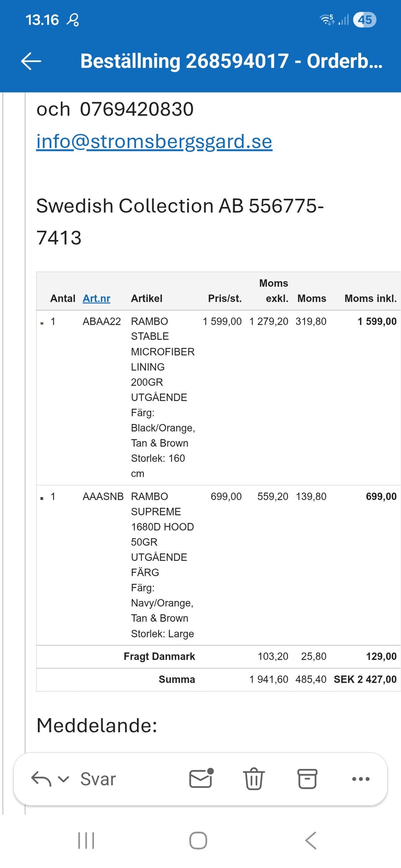The width and height of the screenshot is (401, 868).
Task: Mark email as unread envelope icon
Action: tap(201, 779)
